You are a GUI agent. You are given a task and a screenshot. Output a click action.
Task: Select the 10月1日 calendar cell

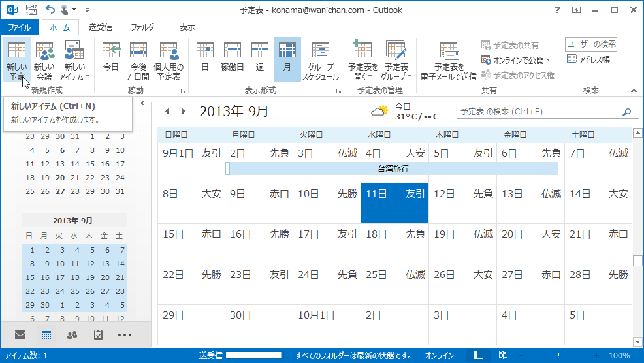pyautogui.click(x=327, y=324)
